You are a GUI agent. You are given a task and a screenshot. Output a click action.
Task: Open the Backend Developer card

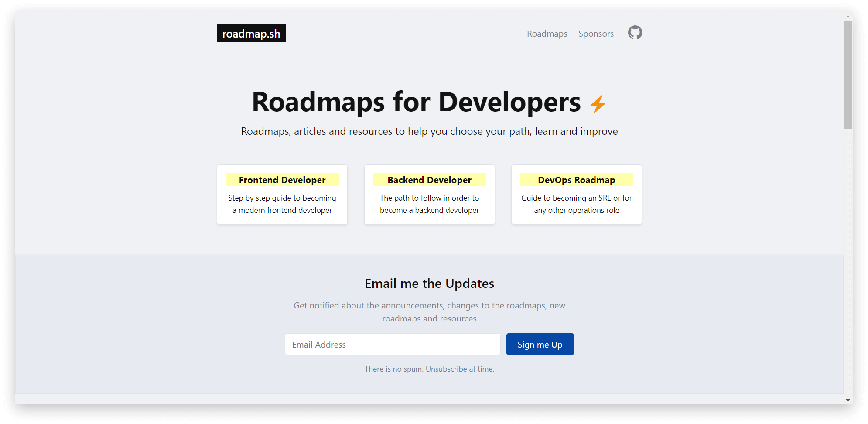point(430,195)
